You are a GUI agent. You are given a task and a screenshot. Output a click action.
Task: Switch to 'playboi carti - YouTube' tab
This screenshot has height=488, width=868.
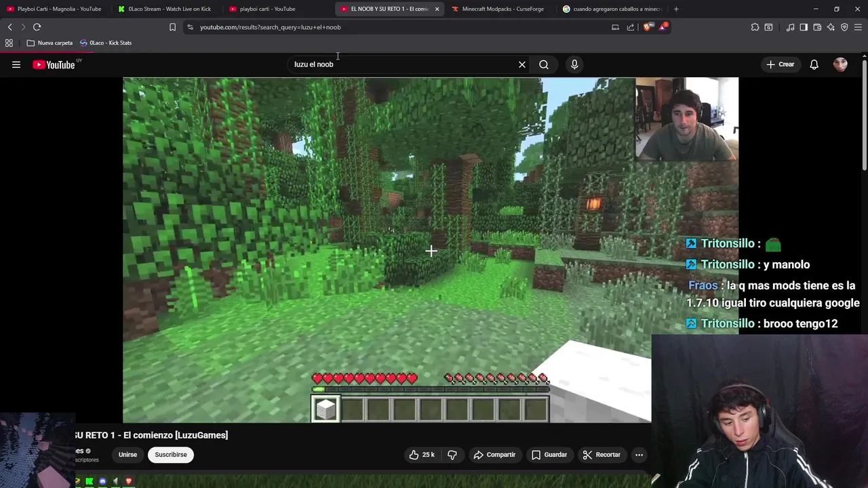coord(277,9)
